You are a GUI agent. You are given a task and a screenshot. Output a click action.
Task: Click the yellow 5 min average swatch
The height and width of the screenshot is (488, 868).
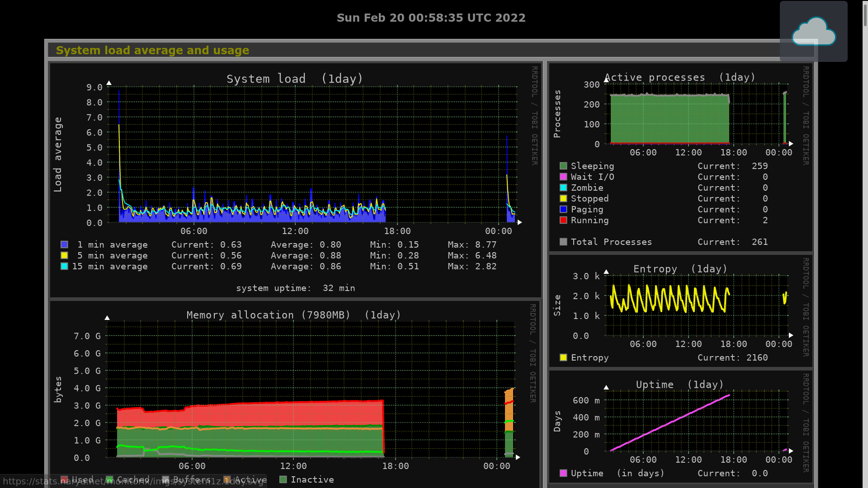(64, 255)
